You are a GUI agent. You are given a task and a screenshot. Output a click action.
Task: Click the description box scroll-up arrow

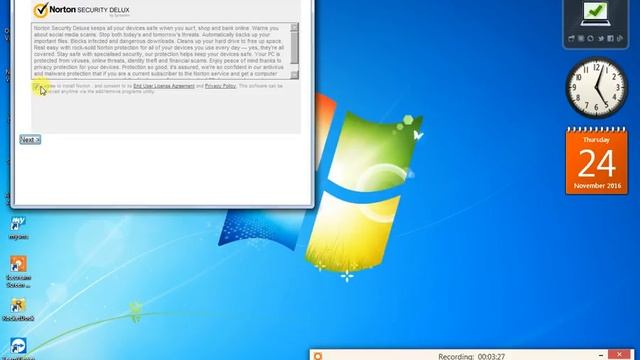294,27
